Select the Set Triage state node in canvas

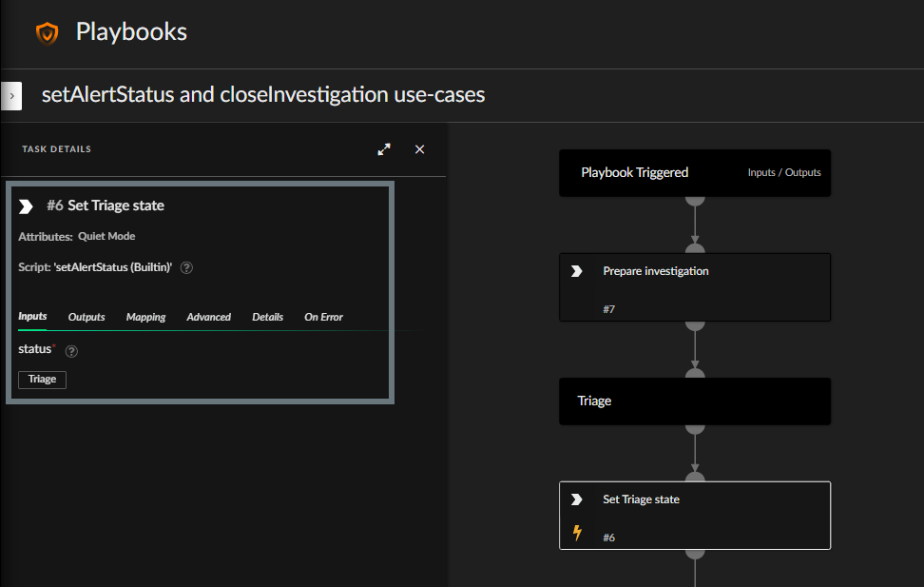[695, 516]
